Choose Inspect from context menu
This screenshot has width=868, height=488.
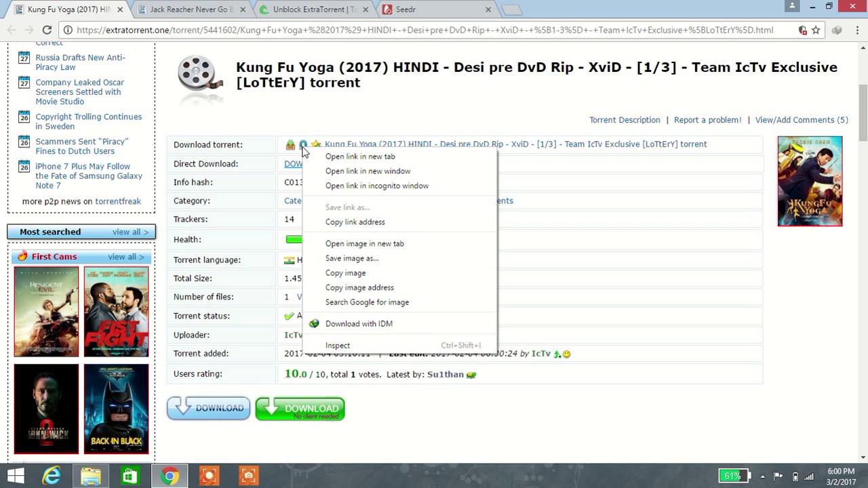[400, 346]
